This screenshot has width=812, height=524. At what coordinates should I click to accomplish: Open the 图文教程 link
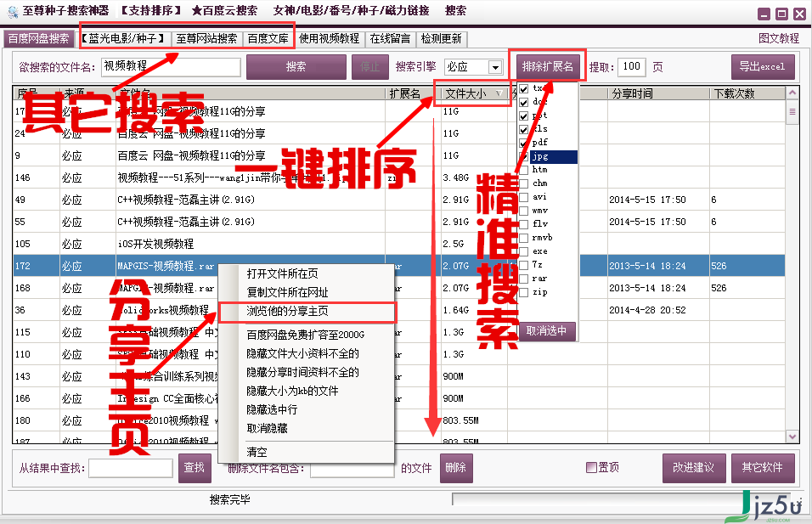(x=779, y=38)
